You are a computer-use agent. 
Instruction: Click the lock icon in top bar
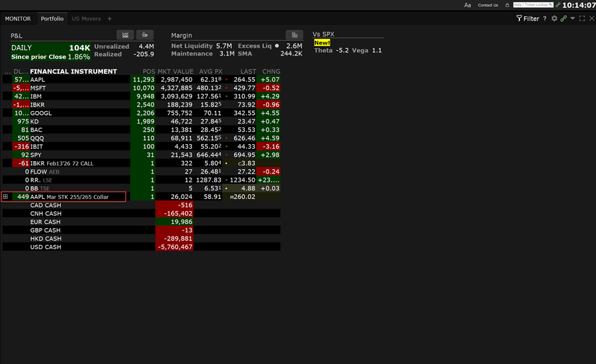(507, 5)
